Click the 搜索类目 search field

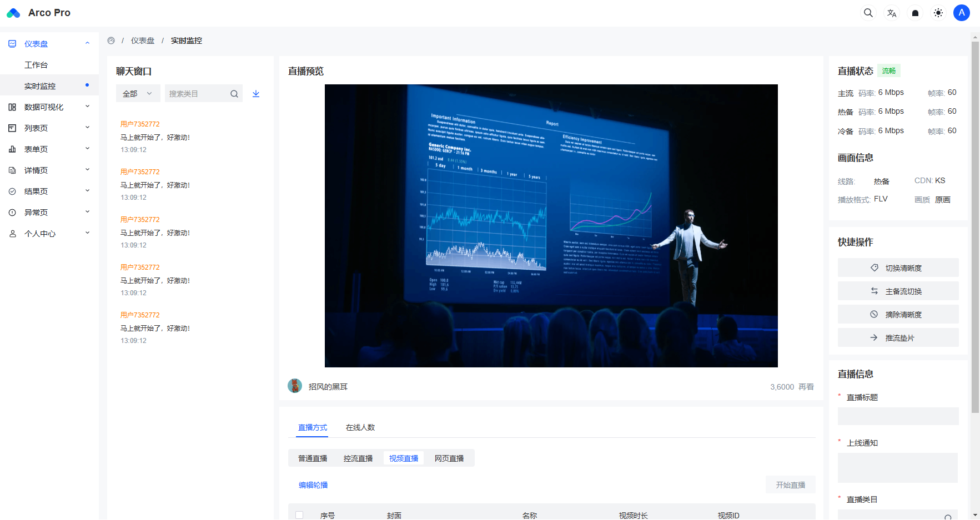click(x=204, y=93)
